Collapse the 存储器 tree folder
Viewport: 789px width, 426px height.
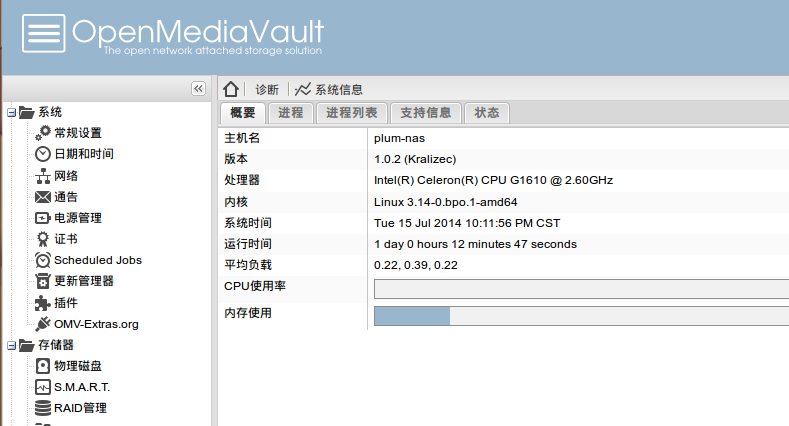coord(11,345)
